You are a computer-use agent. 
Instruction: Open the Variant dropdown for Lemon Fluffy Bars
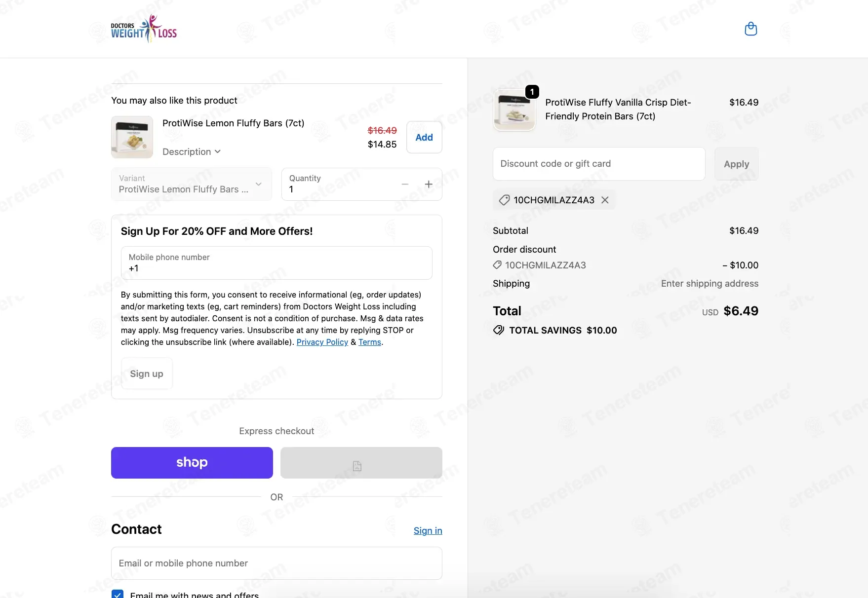click(192, 184)
